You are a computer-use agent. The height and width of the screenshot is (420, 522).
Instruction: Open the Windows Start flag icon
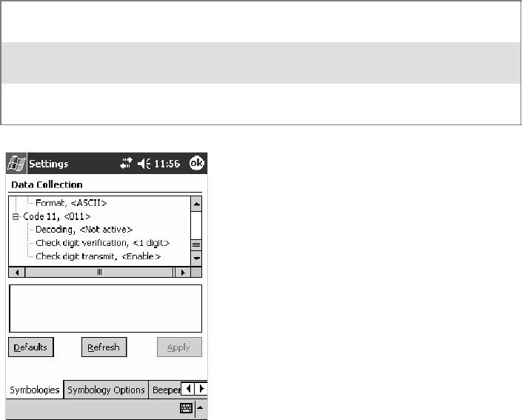tap(16, 164)
